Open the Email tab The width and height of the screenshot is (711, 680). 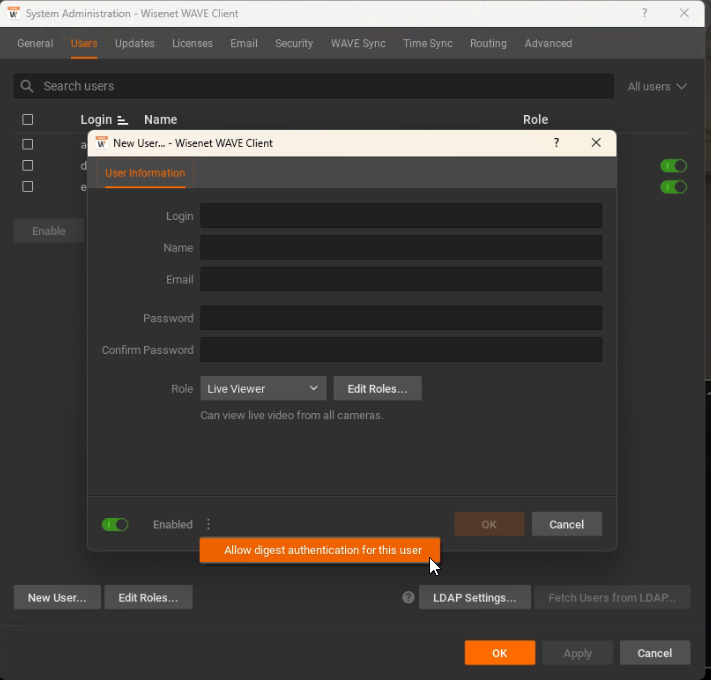(243, 44)
